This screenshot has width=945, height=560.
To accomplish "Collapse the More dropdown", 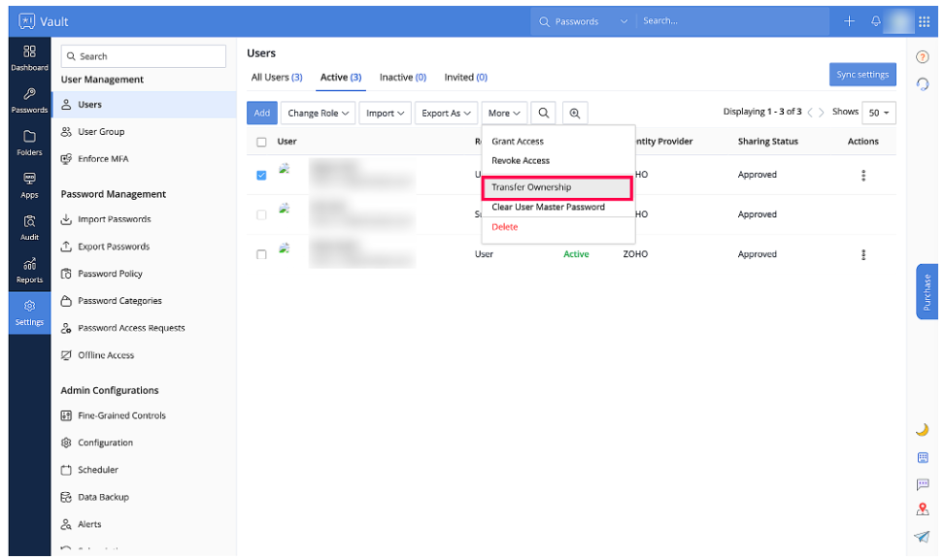I will [504, 113].
